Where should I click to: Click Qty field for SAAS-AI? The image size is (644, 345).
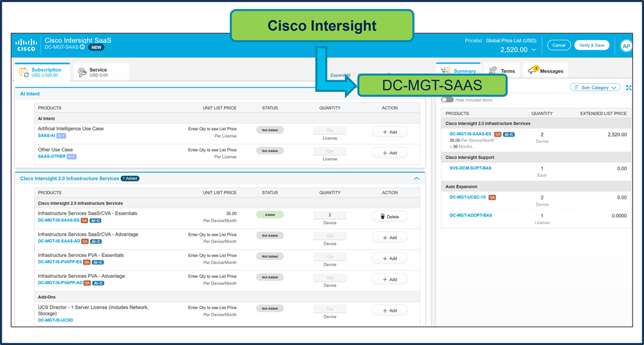330,130
